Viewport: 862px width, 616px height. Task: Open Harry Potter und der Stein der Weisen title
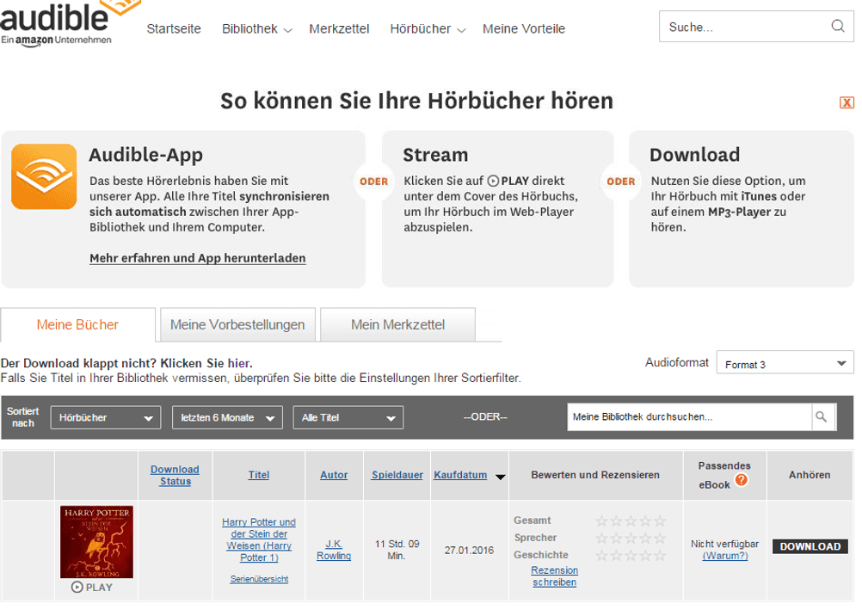(259, 539)
